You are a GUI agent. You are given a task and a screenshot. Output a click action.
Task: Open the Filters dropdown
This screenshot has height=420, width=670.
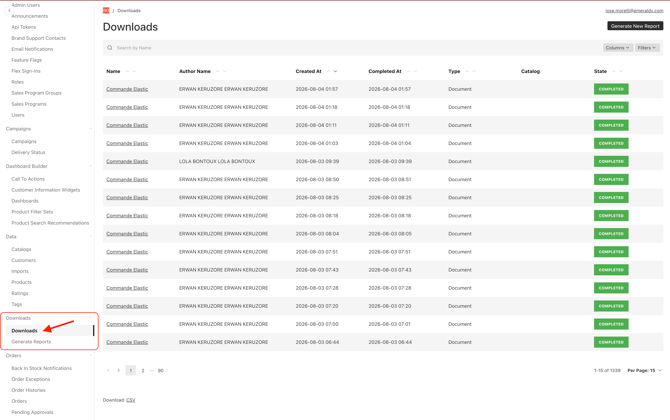tap(647, 48)
